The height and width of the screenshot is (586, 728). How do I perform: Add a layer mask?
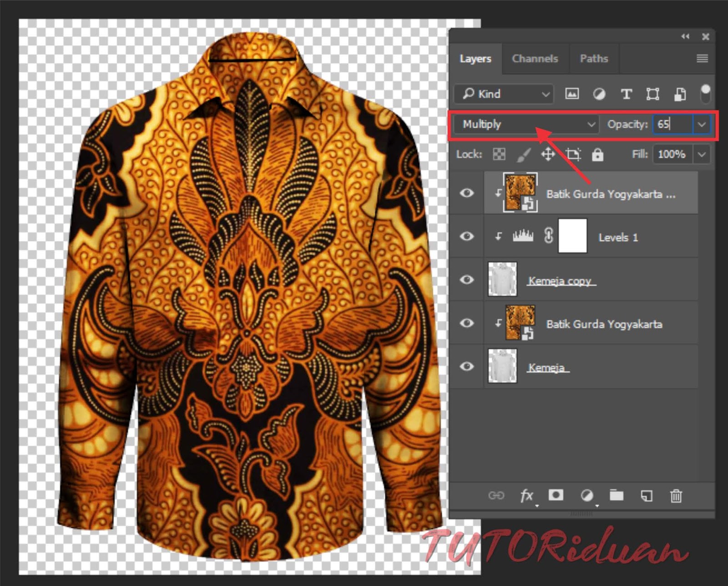coord(556,496)
